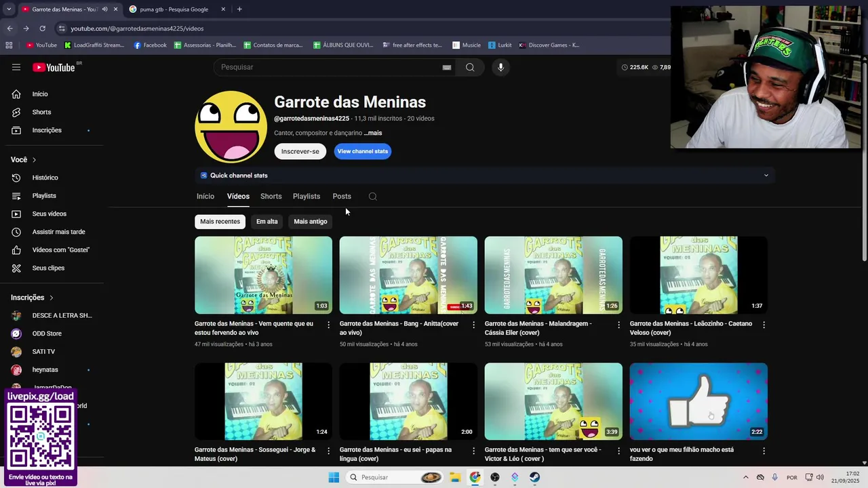This screenshot has width=868, height=488.
Task: Search within the channel magnifier icon
Action: coord(373,197)
